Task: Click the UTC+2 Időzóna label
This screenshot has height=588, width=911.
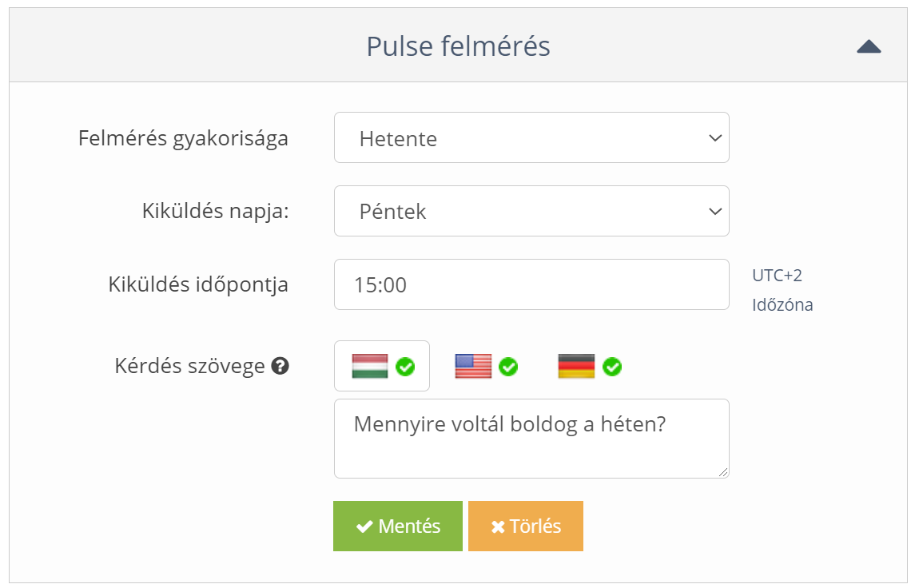Action: [782, 290]
